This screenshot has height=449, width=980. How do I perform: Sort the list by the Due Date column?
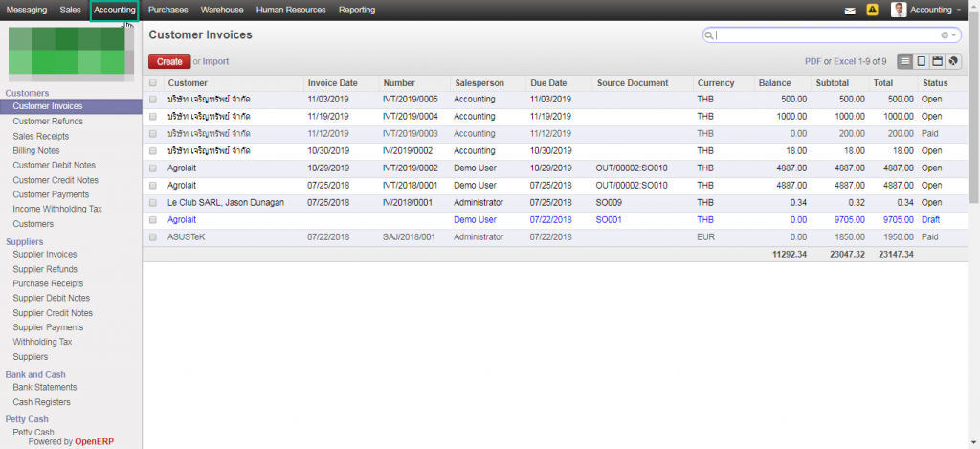point(549,83)
